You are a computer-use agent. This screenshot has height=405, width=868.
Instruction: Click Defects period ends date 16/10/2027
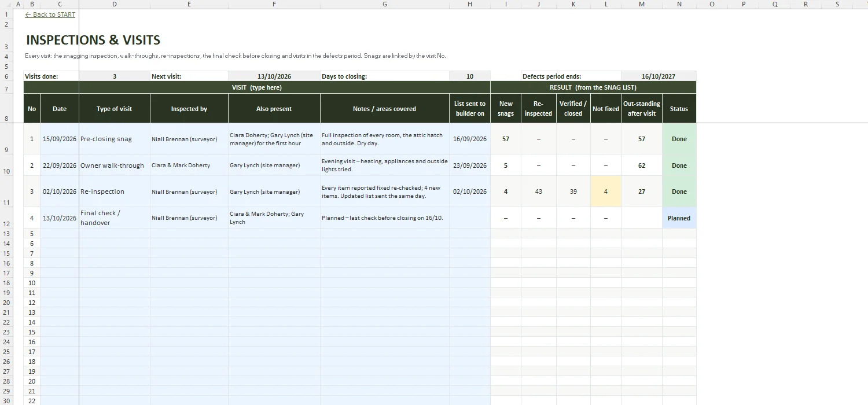coord(659,76)
